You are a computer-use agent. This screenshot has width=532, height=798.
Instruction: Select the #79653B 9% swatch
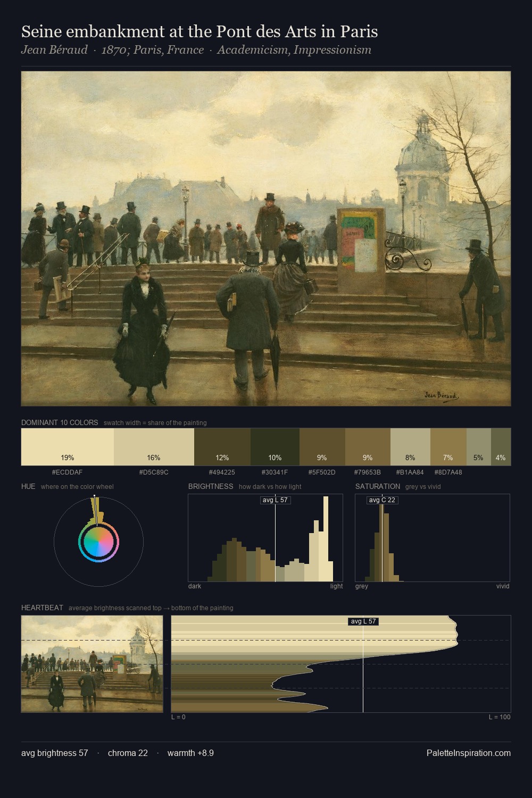pyautogui.click(x=368, y=447)
